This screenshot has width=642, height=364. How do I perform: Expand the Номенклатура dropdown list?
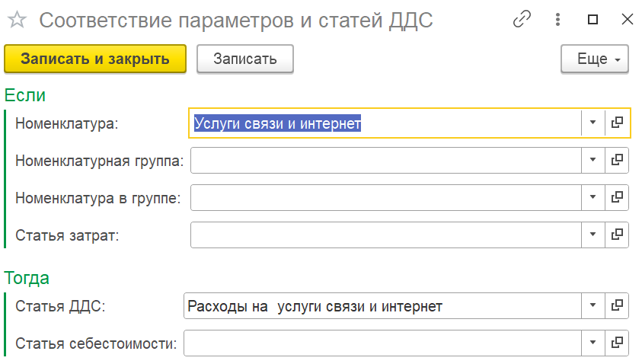pyautogui.click(x=592, y=123)
